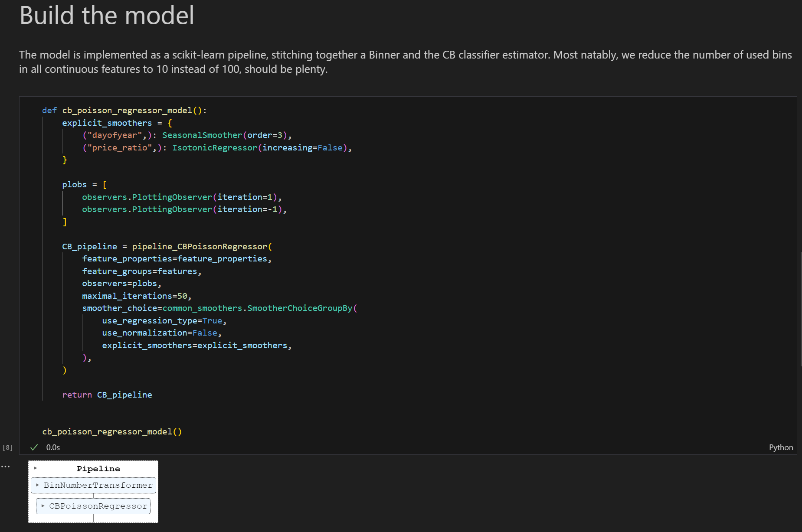This screenshot has width=802, height=532.
Task: Click the "Pipeline" title in the output
Action: [98, 468]
